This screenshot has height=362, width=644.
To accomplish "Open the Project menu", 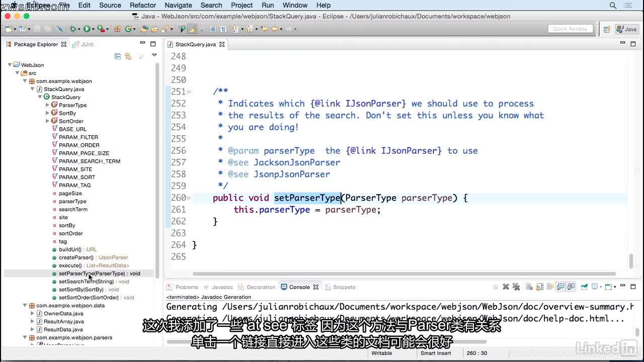I will 242,5.
